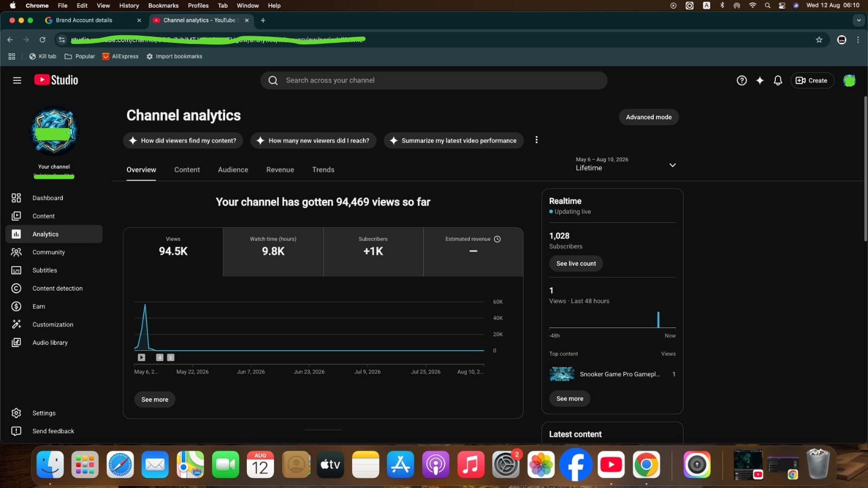This screenshot has height=488, width=868.
Task: Click the chart marker labeled 2
Action: (x=171, y=357)
